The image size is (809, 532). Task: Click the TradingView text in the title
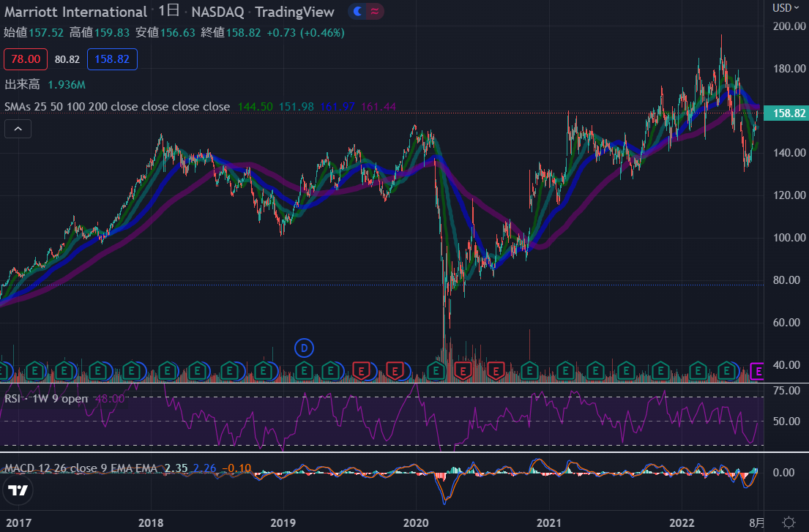point(294,12)
